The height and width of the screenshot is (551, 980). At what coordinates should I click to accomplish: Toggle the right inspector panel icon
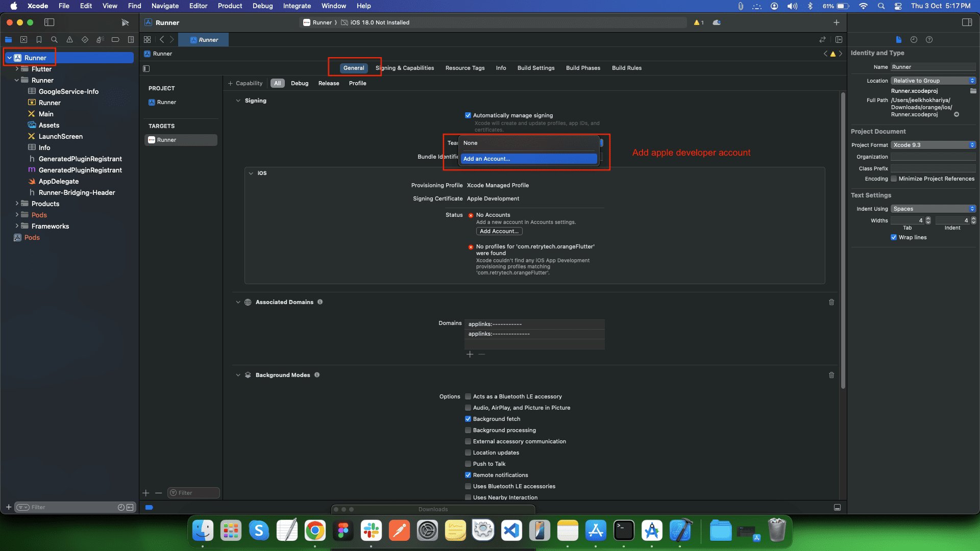967,22
